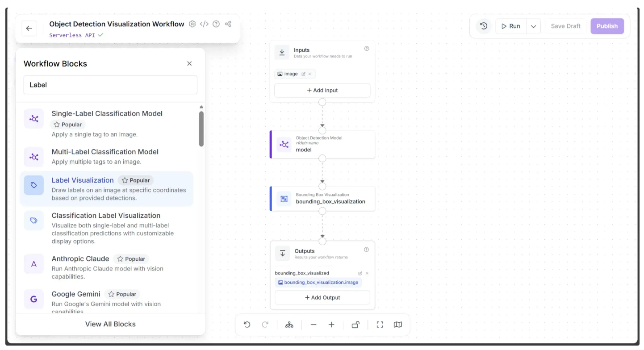The image size is (644, 350).
Task: Click the share workflow icon
Action: [228, 24]
